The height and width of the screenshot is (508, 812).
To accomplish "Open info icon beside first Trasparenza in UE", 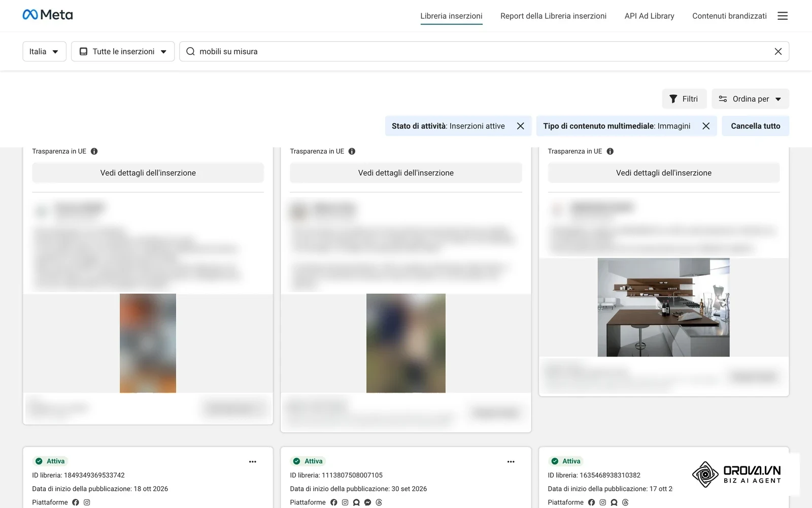I will point(94,151).
